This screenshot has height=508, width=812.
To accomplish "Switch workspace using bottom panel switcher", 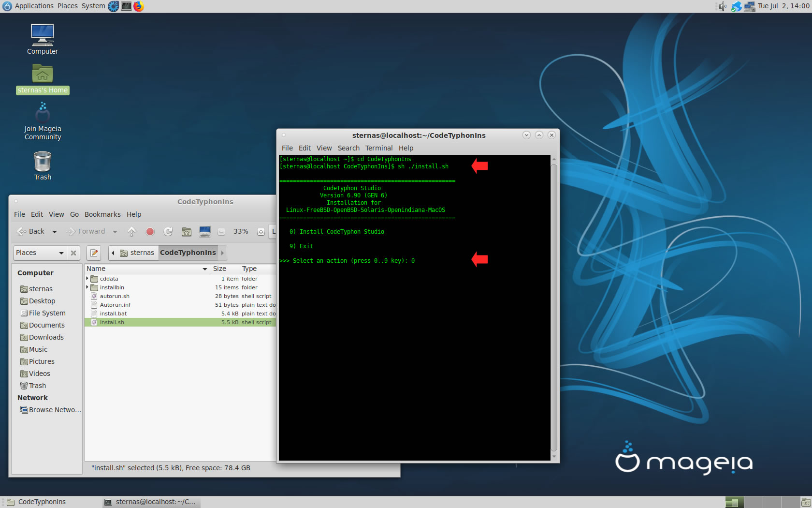I will (x=762, y=502).
